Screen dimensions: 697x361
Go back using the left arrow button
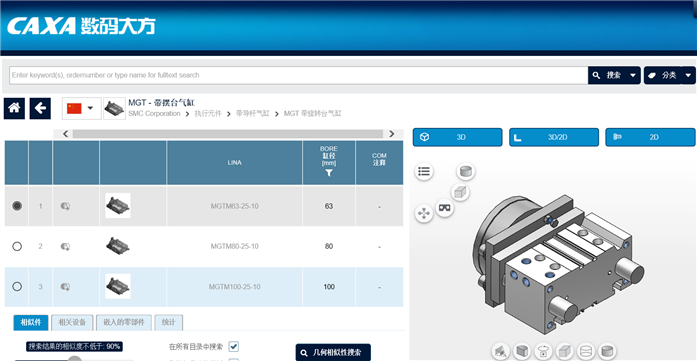40,108
